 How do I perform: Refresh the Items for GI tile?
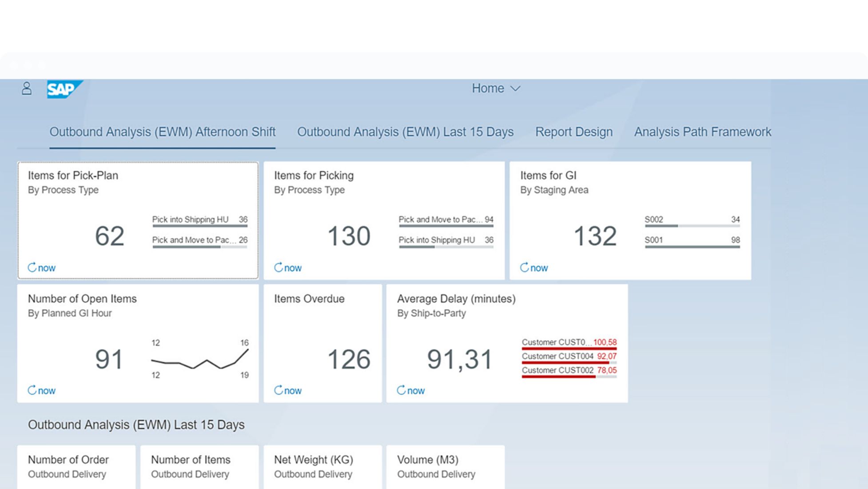click(525, 268)
